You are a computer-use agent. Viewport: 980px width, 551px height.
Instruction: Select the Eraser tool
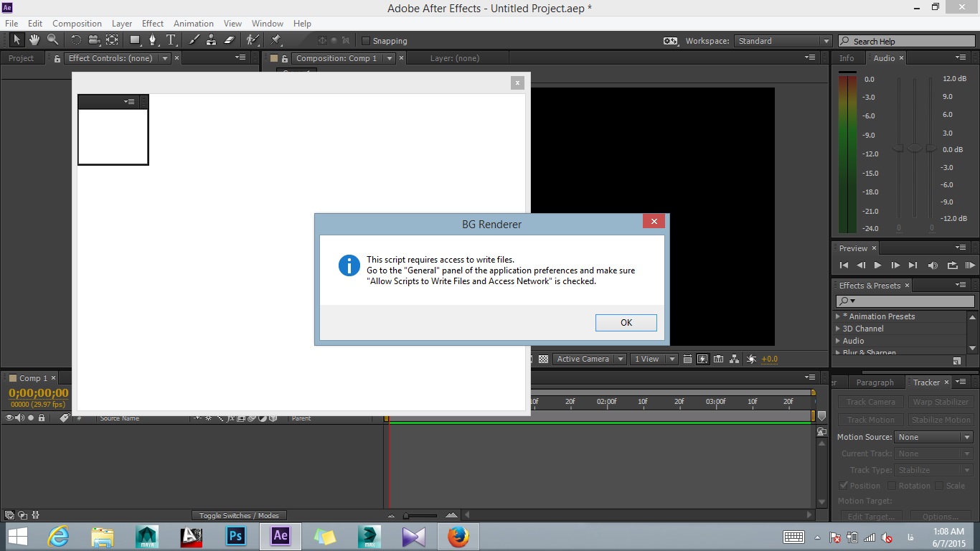229,40
